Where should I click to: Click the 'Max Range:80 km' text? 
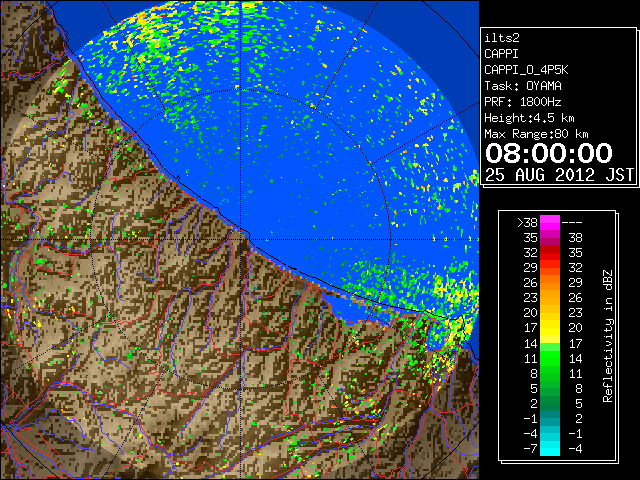[536, 134]
